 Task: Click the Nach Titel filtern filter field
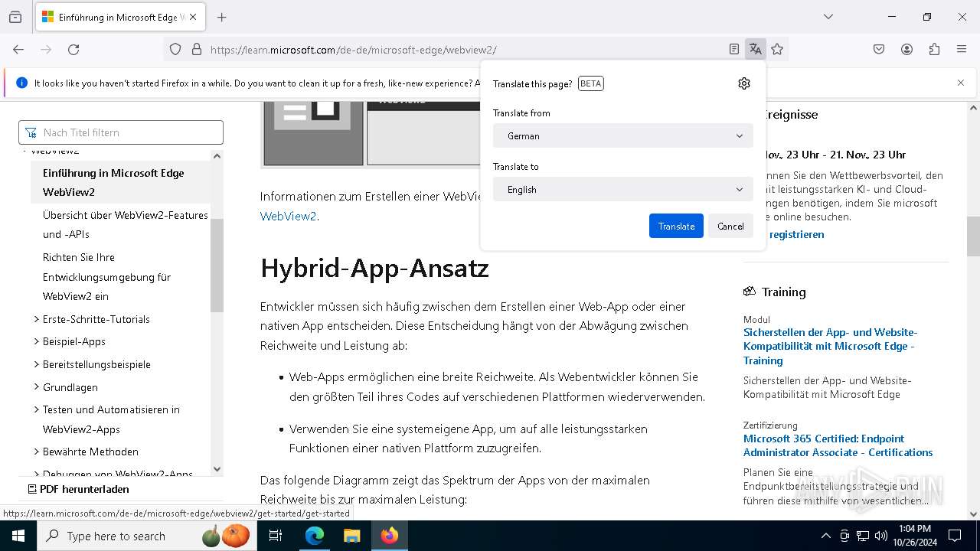coord(121,132)
